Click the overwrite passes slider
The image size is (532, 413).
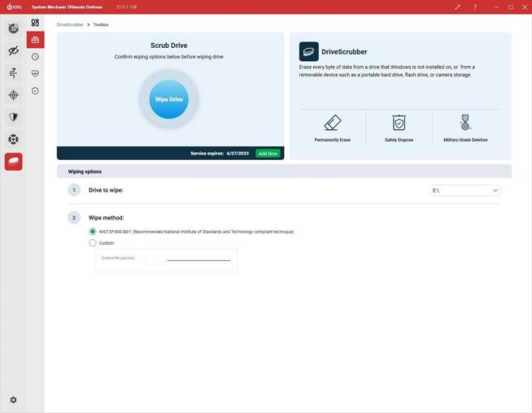pos(198,260)
